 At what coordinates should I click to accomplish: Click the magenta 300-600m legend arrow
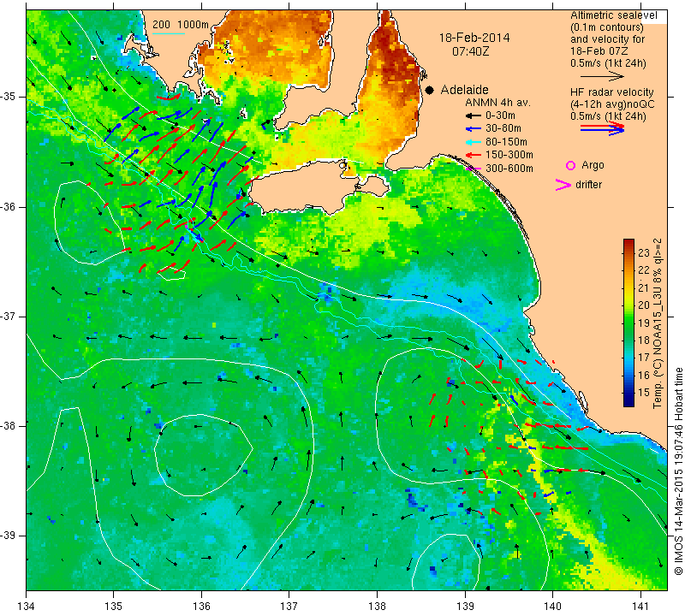[473, 168]
